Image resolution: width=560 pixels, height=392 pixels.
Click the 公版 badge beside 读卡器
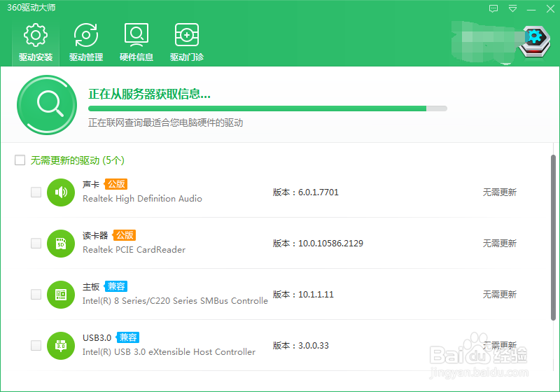click(x=125, y=235)
